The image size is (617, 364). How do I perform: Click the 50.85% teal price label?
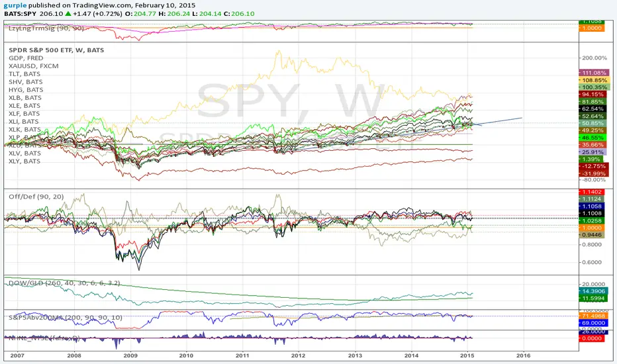tap(593, 124)
